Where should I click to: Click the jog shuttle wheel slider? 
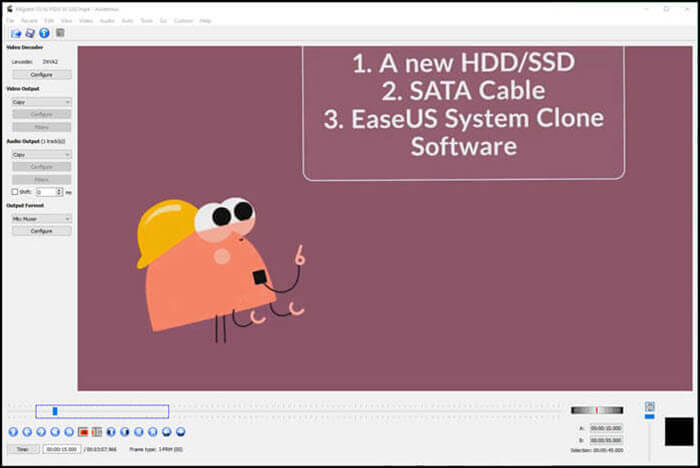(597, 410)
